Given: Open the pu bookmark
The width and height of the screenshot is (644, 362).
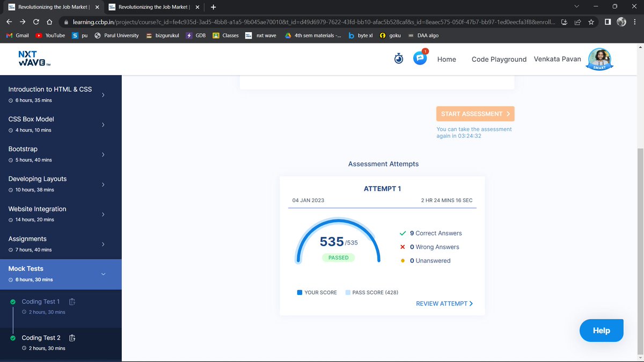Looking at the screenshot, I should pyautogui.click(x=80, y=35).
